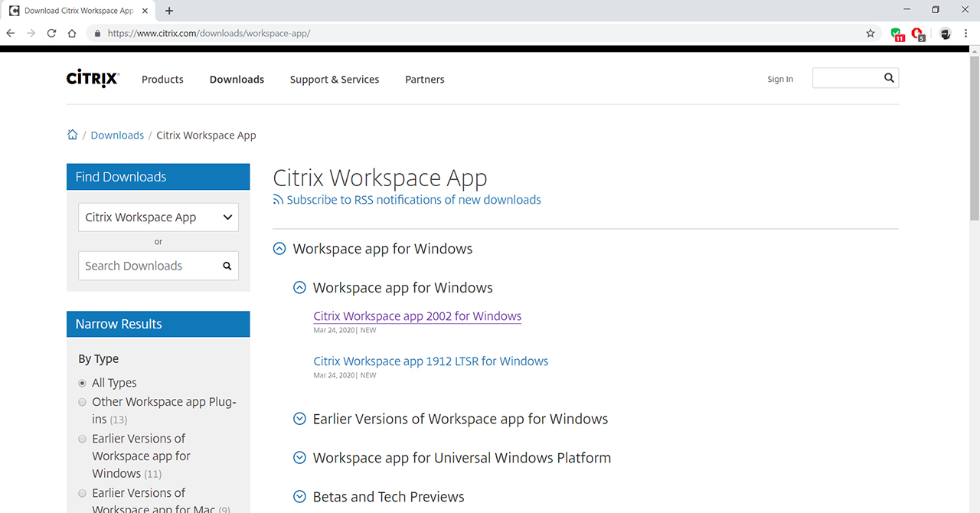Click the padlock site info icon

[97, 34]
